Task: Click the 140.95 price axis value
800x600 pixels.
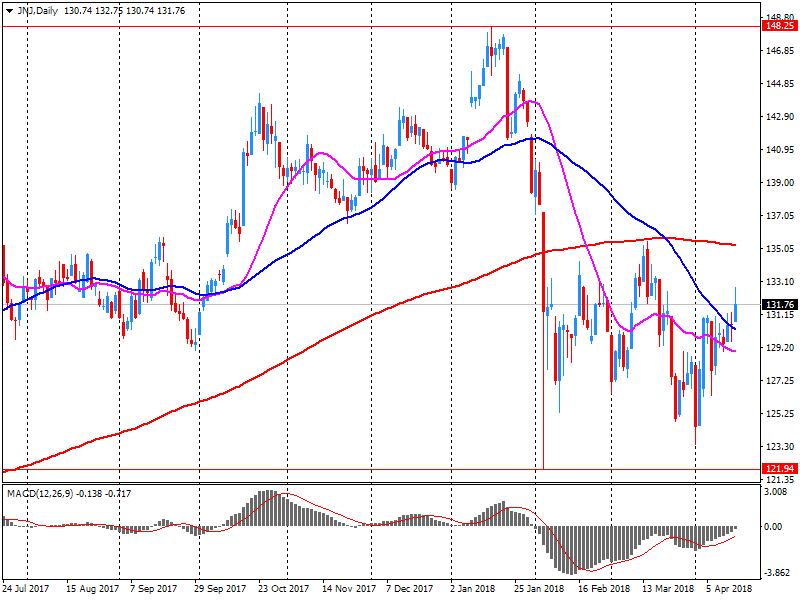Action: pyautogui.click(x=780, y=149)
